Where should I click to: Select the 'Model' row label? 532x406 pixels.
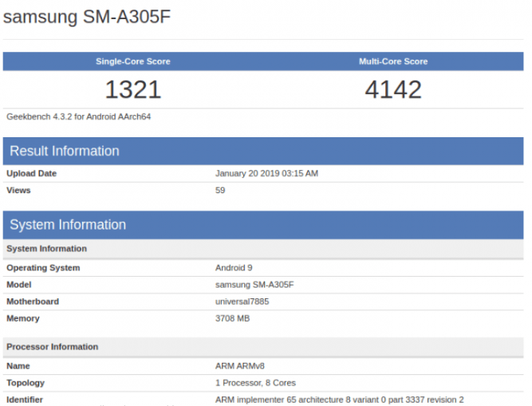click(19, 285)
